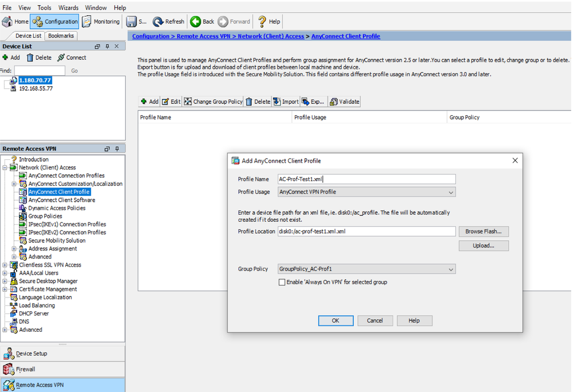573x392 pixels.
Task: Click Change Group Policy toolbar button
Action: 213,101
